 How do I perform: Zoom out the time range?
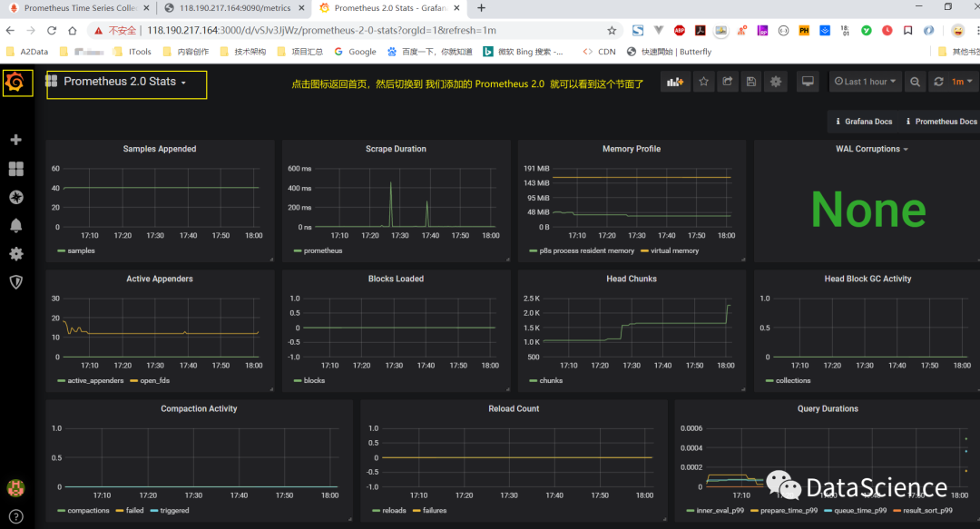click(915, 82)
